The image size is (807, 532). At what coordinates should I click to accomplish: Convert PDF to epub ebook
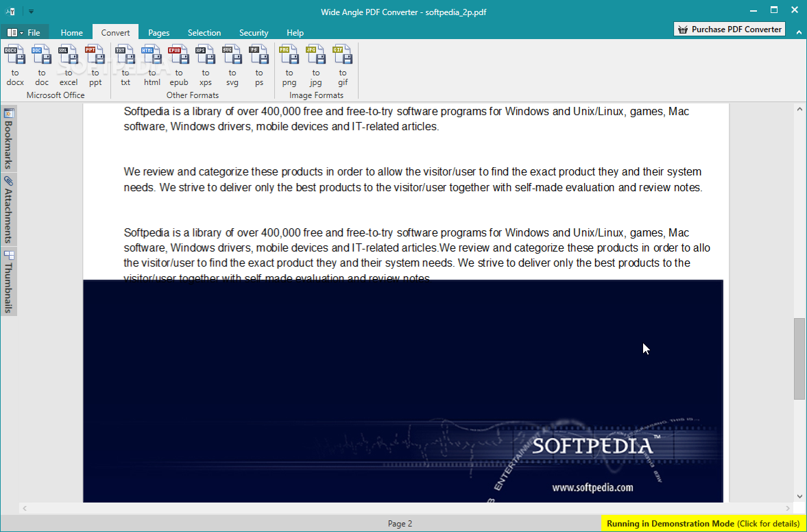tap(179, 65)
